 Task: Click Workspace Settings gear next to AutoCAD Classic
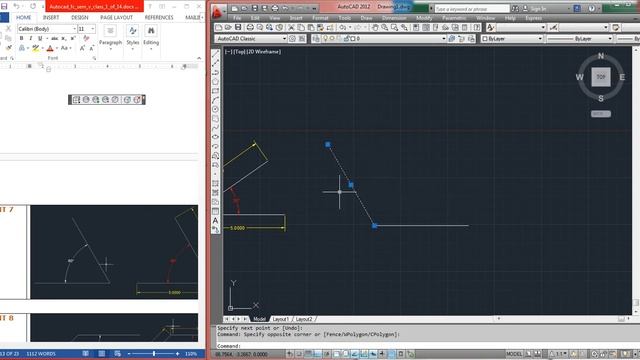[x=292, y=38]
